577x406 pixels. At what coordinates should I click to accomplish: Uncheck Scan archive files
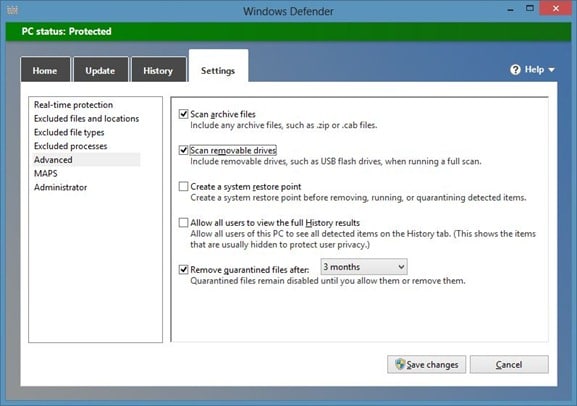click(183, 114)
